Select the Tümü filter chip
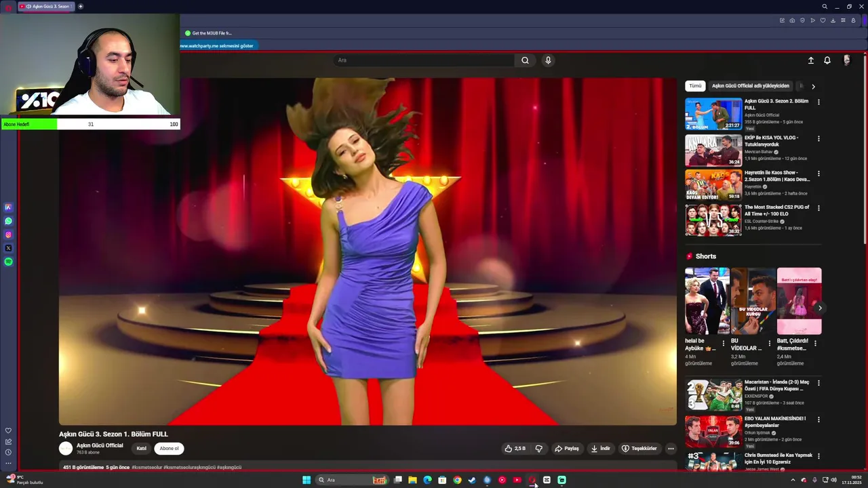Viewport: 868px width, 488px height. (x=695, y=86)
